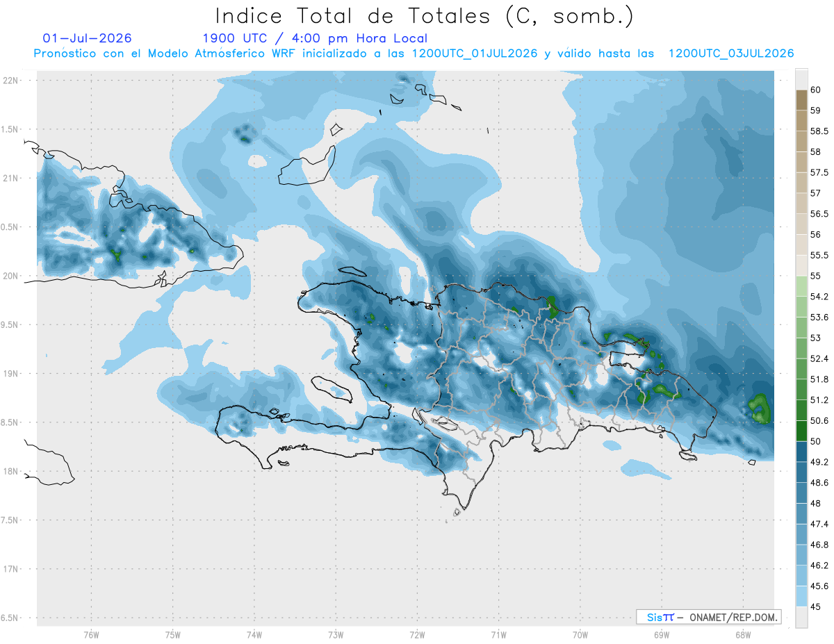The height and width of the screenshot is (644, 834).
Task: Click the 'Pronostico con el Modelo Atmosferico WRF' line
Action: pyautogui.click(x=414, y=53)
